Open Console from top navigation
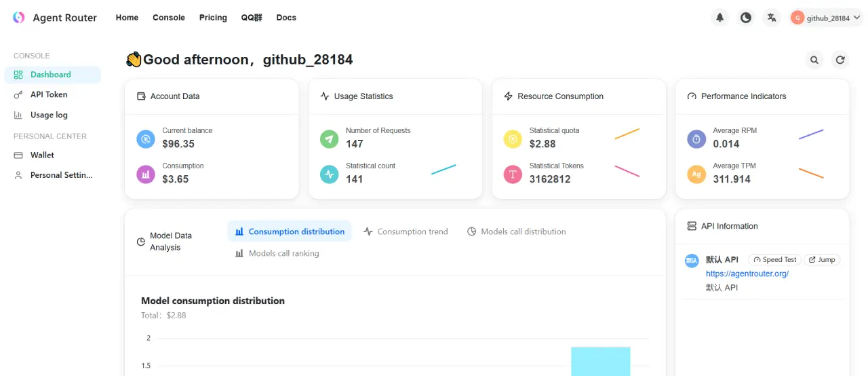 pos(169,18)
